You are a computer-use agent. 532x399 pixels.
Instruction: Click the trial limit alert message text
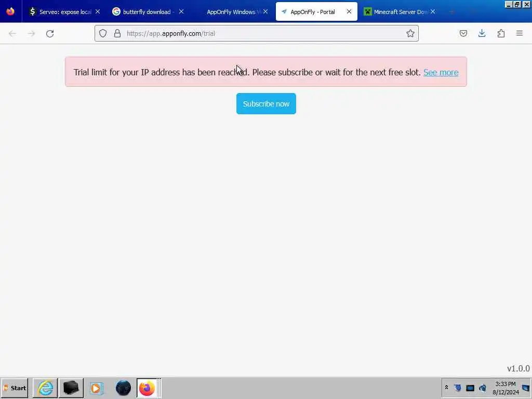[x=247, y=72]
